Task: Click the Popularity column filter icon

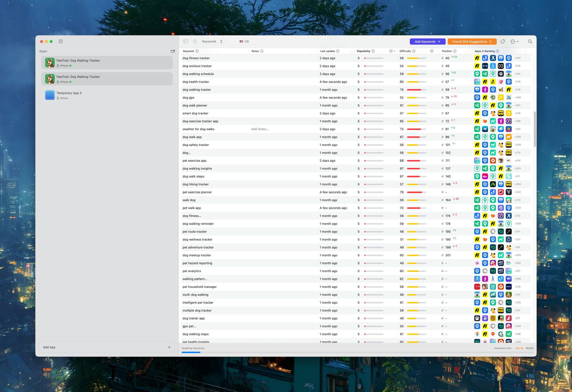Action: 391,51
